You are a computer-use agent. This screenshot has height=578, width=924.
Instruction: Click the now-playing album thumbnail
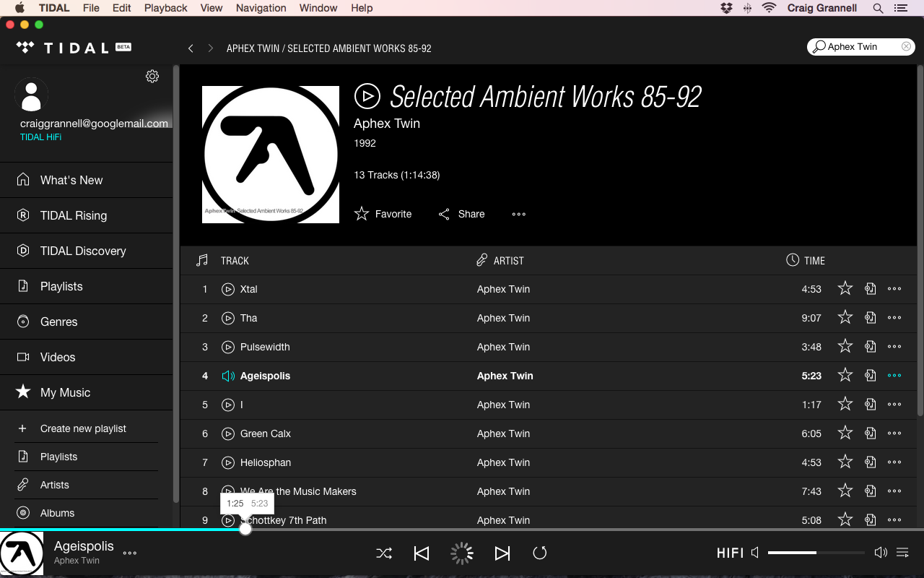[x=22, y=553]
